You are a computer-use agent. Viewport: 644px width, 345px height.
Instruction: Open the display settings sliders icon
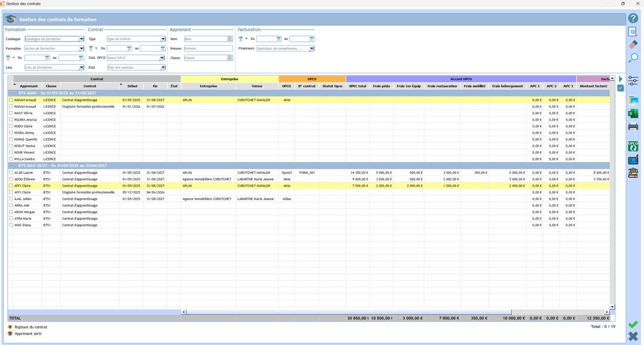(633, 80)
